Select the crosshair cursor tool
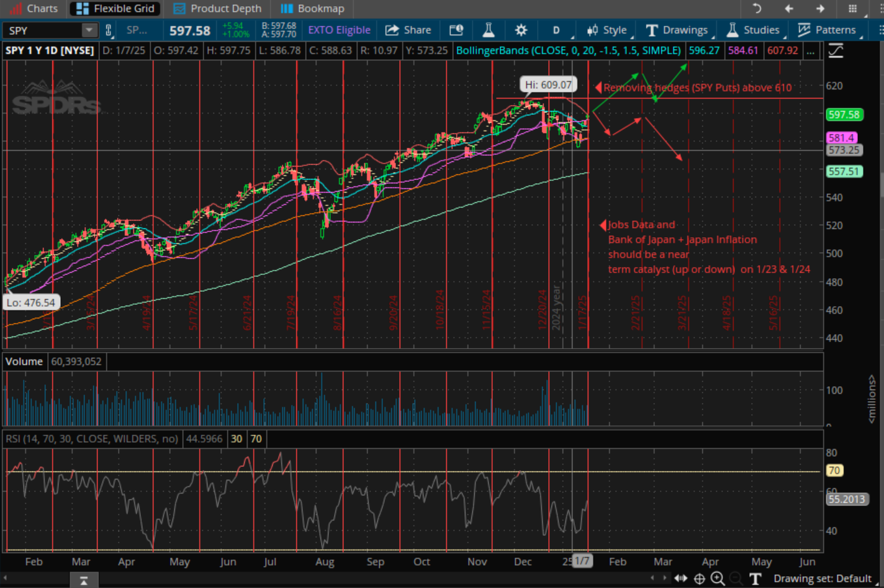Viewport: 884px width, 588px height. 699,578
